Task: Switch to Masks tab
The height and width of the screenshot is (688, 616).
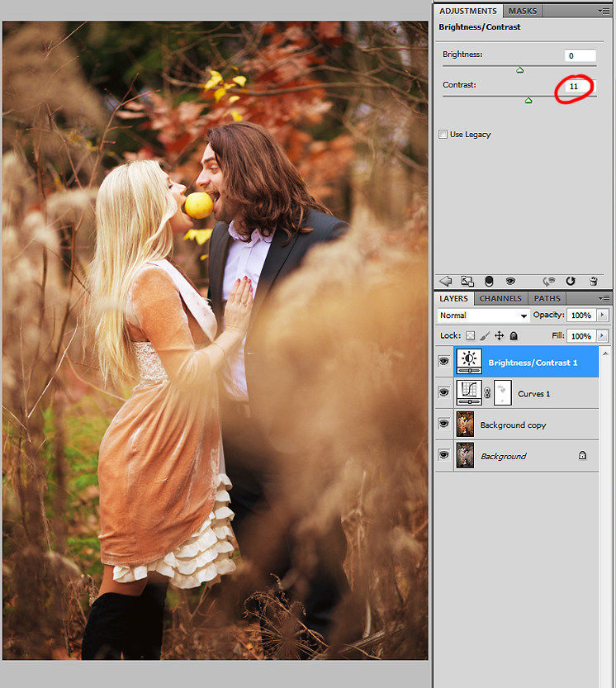Action: point(523,11)
